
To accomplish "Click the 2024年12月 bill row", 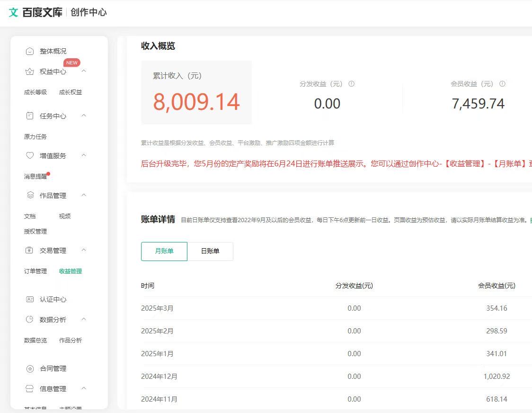I will pyautogui.click(x=337, y=377).
